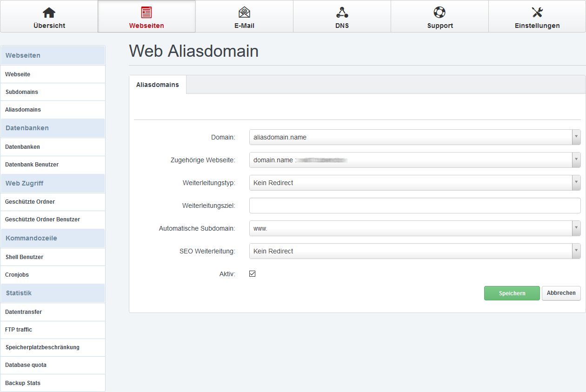The width and height of the screenshot is (586, 392).
Task: Expand the Automatische Subdomain dropdown
Action: coord(414,228)
